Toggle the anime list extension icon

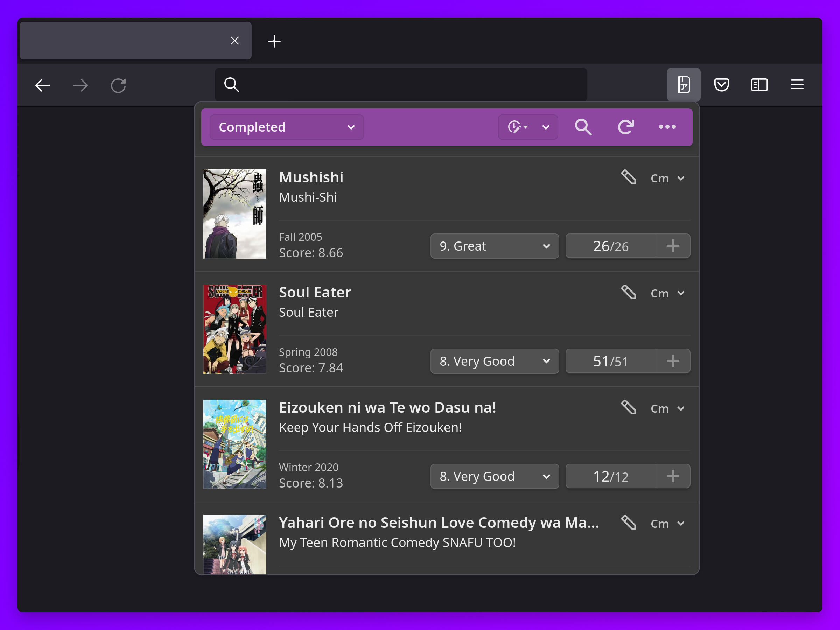pos(684,84)
